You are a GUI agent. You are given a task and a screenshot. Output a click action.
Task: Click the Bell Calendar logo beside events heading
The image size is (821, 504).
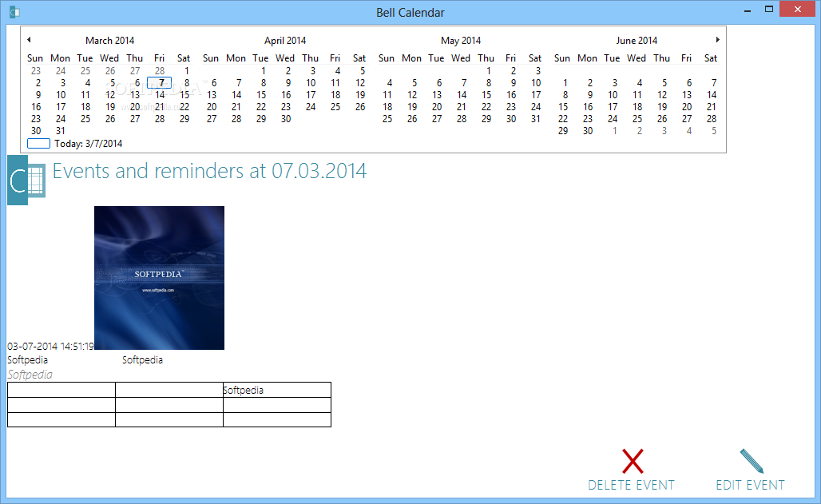[x=26, y=180]
